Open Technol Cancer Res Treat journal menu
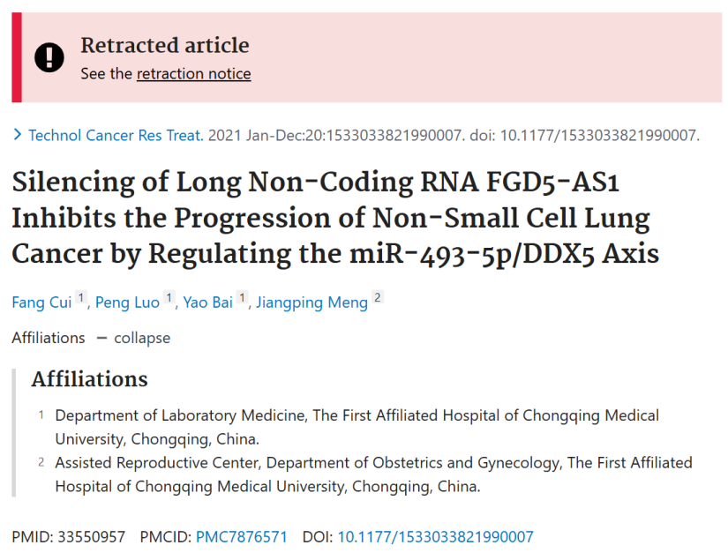This screenshot has width=728, height=560. pos(116,135)
